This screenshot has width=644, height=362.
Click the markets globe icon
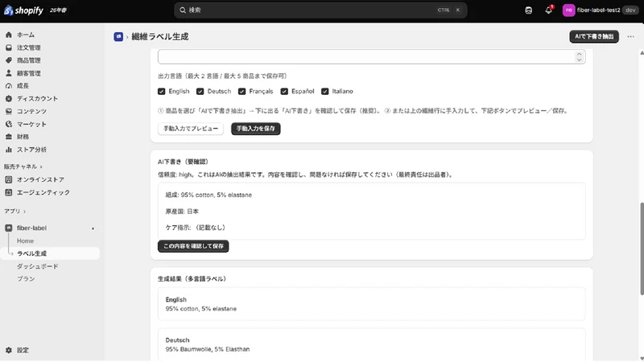click(9, 124)
